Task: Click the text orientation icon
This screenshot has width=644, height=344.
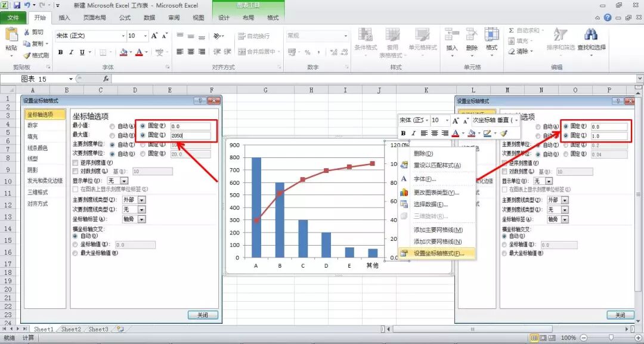Action: coord(216,36)
